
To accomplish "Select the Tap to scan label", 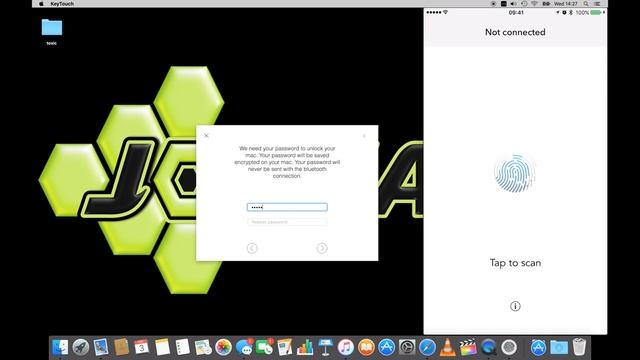I will 515,263.
